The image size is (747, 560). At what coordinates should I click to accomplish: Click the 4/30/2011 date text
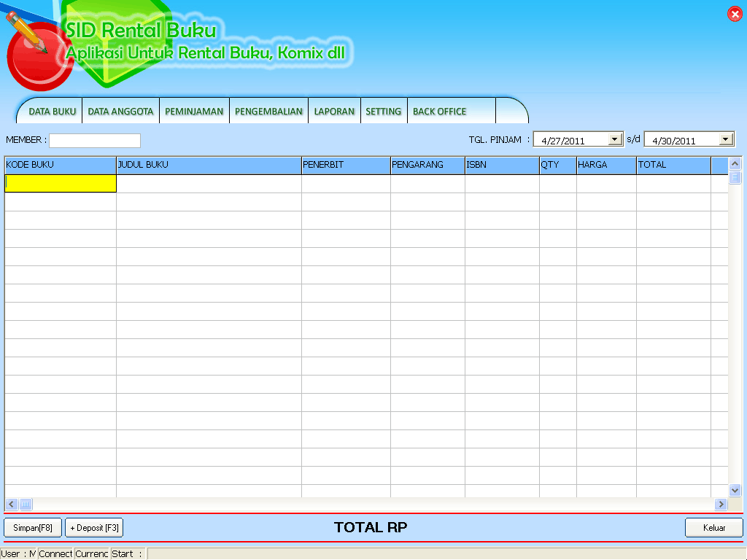pyautogui.click(x=673, y=141)
